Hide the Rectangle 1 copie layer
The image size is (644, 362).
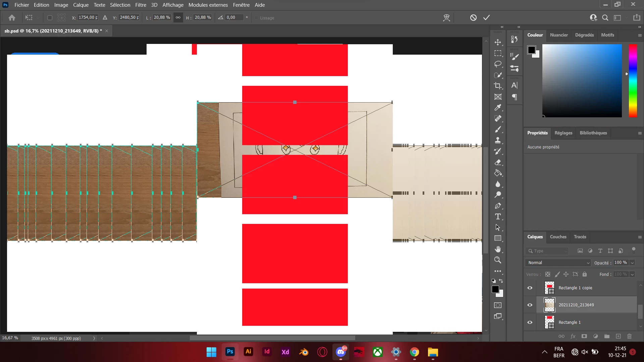[x=530, y=288]
